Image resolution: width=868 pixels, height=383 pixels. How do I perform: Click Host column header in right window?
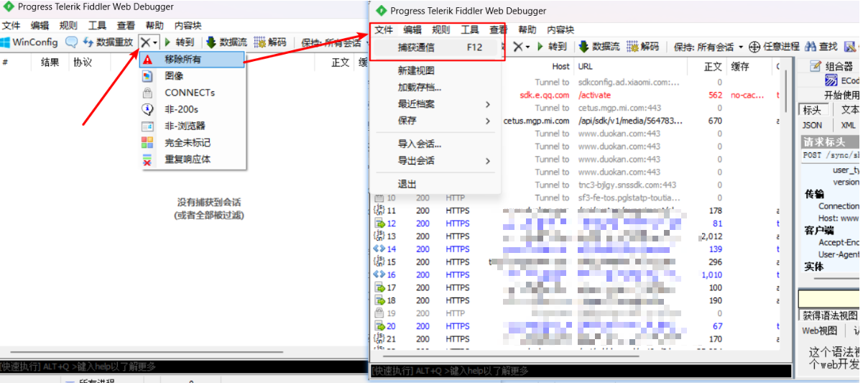[560, 67]
